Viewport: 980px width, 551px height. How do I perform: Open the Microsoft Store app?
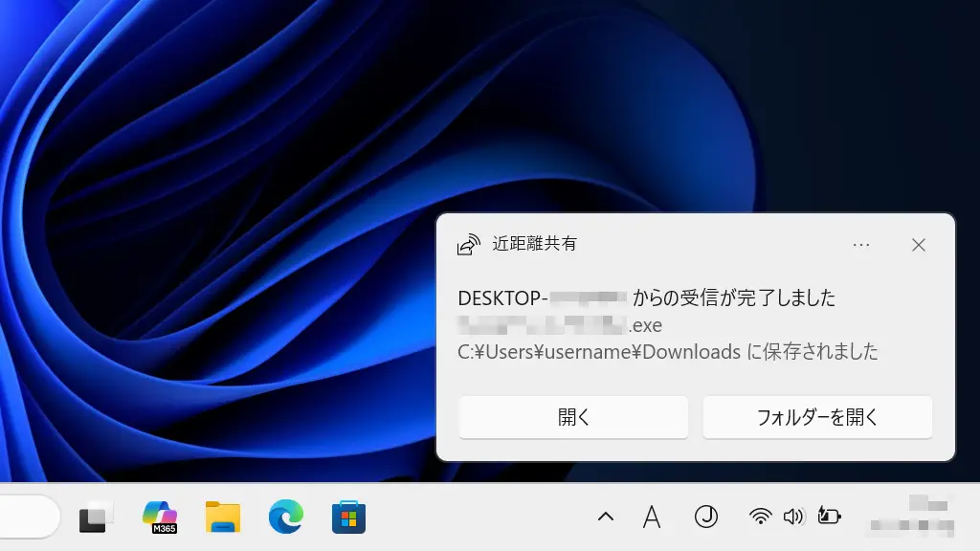pos(348,518)
